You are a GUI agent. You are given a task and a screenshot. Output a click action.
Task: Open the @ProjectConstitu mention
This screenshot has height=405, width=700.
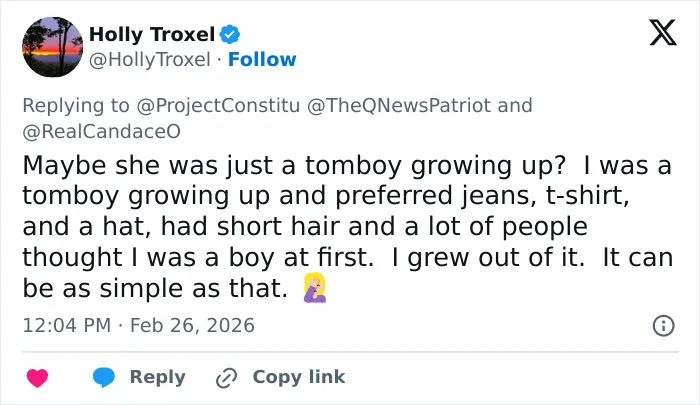[x=218, y=106]
